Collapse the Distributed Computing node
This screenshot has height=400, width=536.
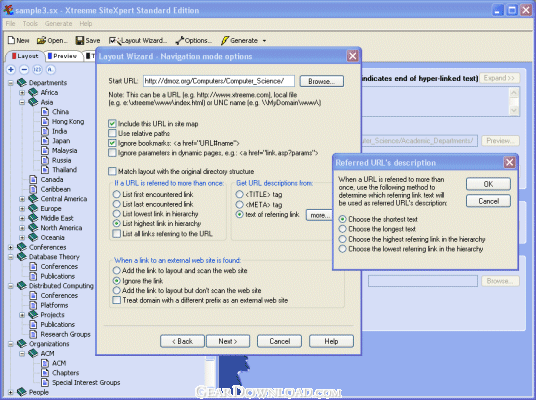coord(11,285)
